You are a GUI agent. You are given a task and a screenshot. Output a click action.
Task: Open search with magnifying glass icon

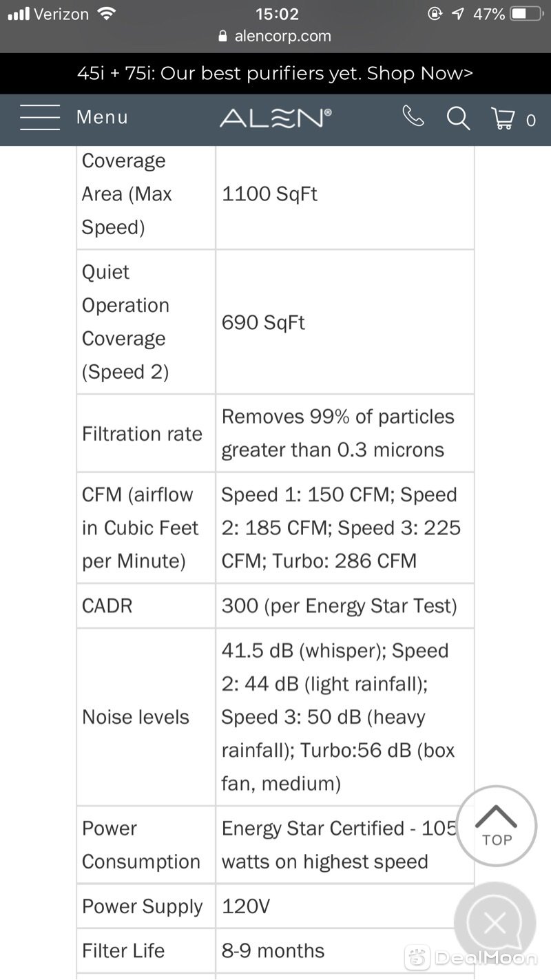pos(458,118)
